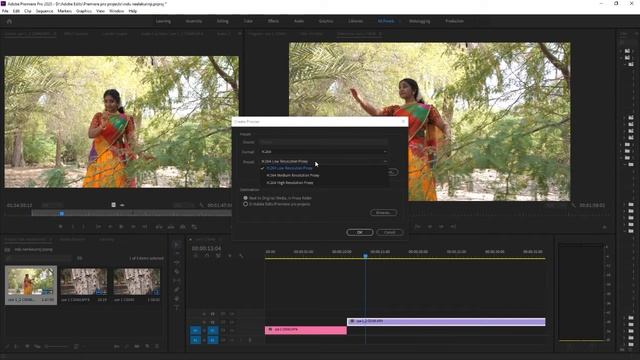
Task: Click New Item icon in Project panel
Action: pyautogui.click(x=147, y=346)
